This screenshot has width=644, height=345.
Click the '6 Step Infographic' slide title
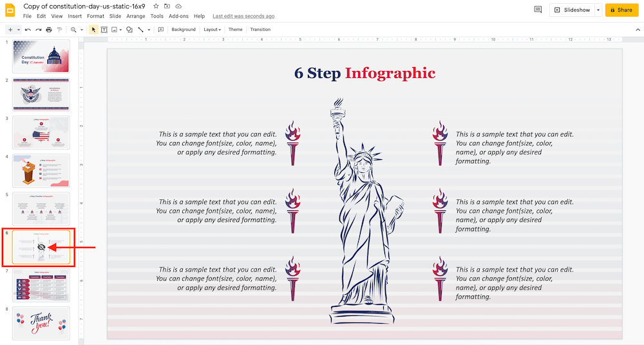tap(365, 73)
